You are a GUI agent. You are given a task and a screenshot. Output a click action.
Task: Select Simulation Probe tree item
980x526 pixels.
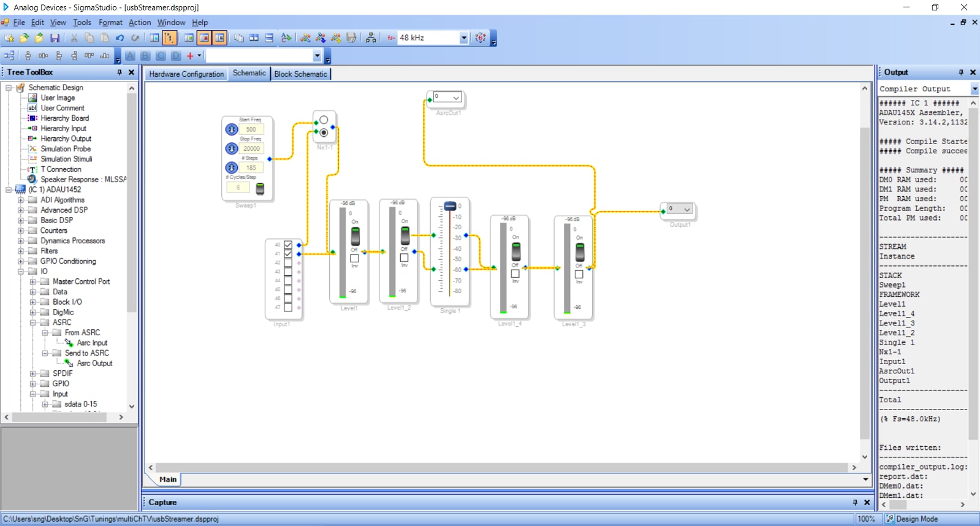pyautogui.click(x=66, y=149)
